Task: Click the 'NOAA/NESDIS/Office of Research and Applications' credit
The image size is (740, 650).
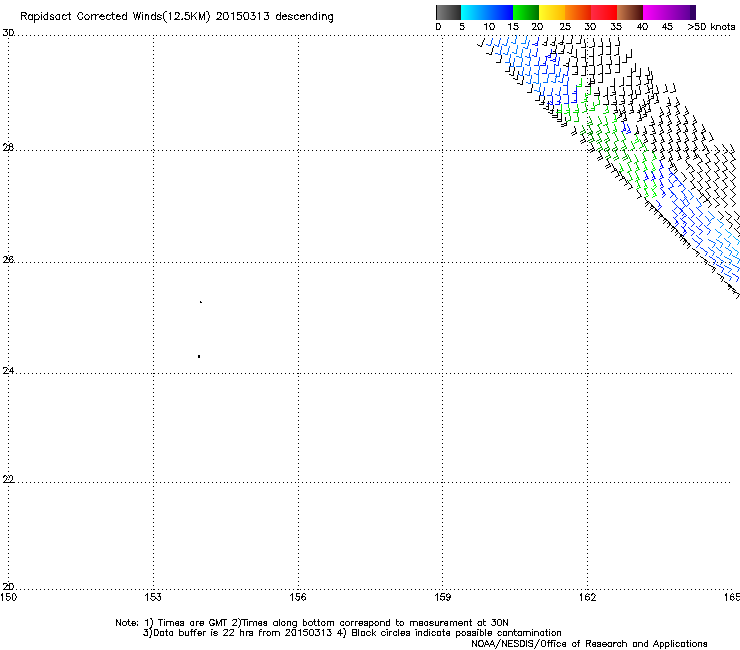Action: 589,644
